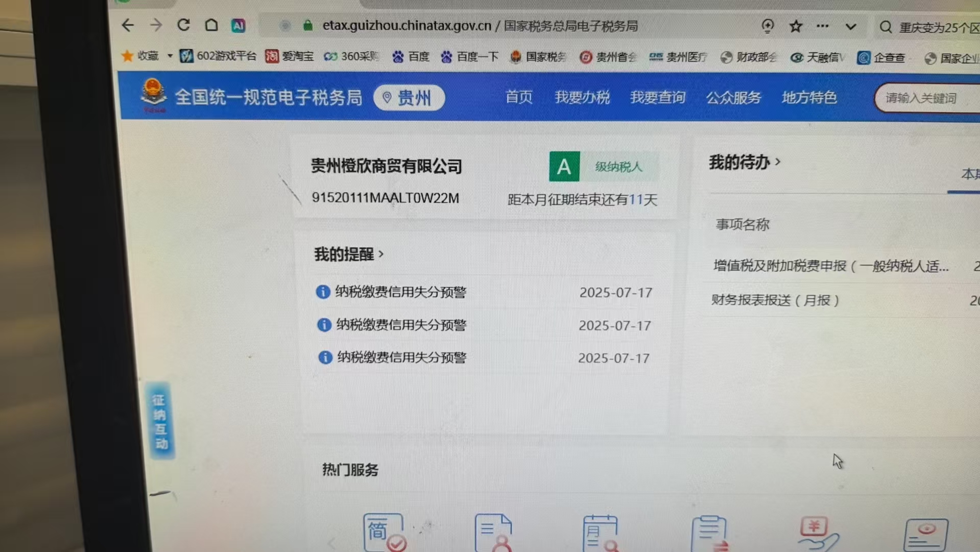Screen dimensions: 980x552
Task: Open the 我要办税 menu
Action: click(x=582, y=97)
